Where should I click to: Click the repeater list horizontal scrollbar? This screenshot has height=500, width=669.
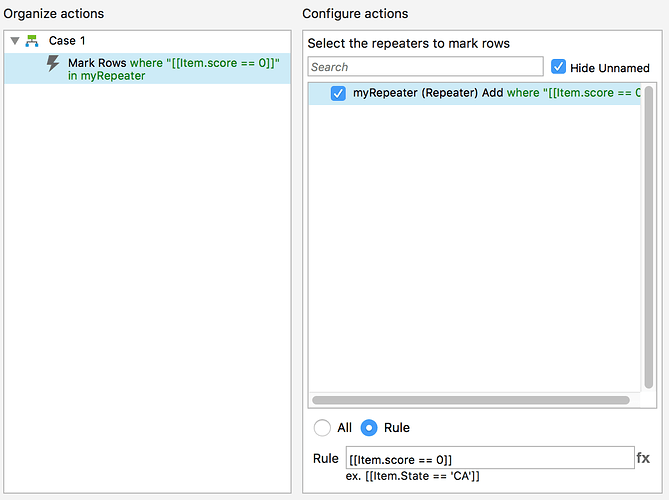(x=471, y=400)
